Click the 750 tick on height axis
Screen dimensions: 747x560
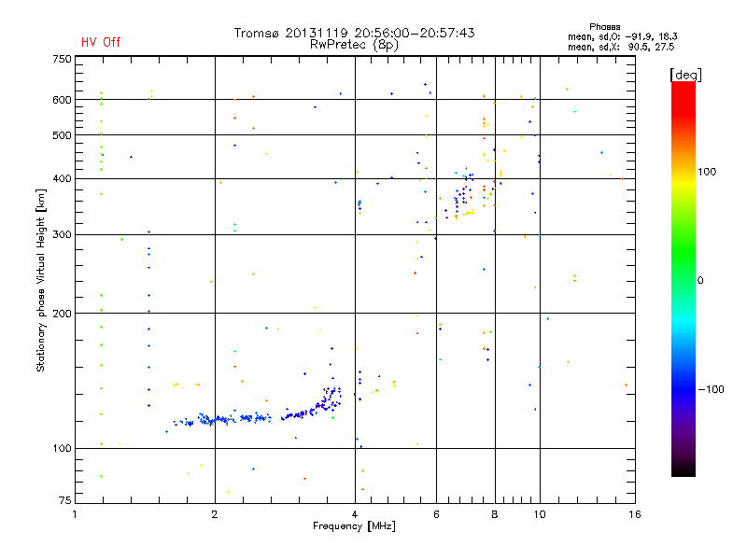[x=62, y=59]
